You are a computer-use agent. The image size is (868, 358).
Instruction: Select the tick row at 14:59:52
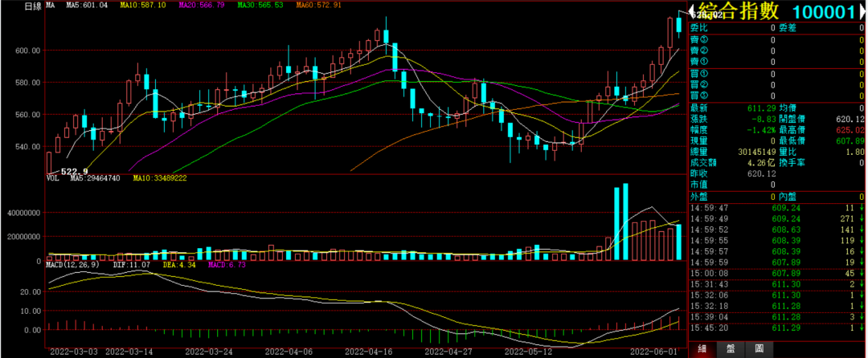point(777,230)
